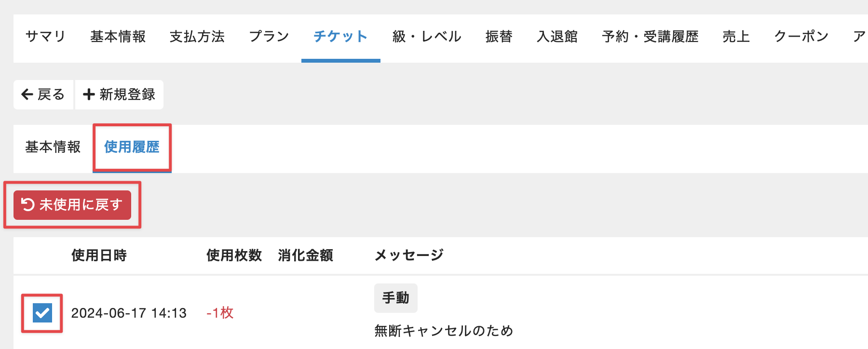Image resolution: width=868 pixels, height=349 pixels.
Task: Switch to the 入退館 tab
Action: [x=557, y=37]
